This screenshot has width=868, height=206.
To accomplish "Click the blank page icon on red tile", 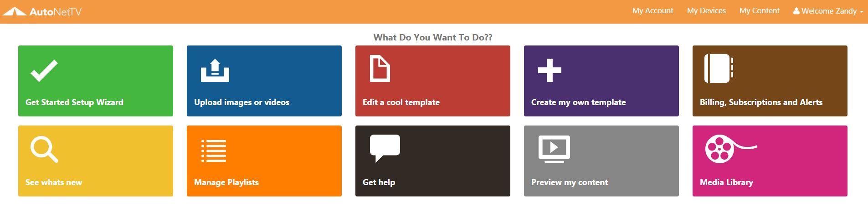I will click(380, 69).
